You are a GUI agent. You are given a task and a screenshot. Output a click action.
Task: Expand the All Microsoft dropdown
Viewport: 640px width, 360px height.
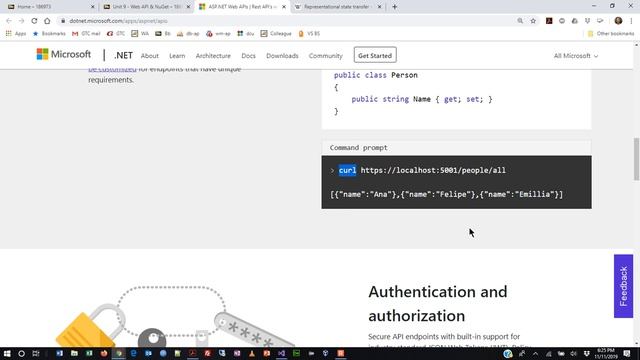click(x=576, y=56)
